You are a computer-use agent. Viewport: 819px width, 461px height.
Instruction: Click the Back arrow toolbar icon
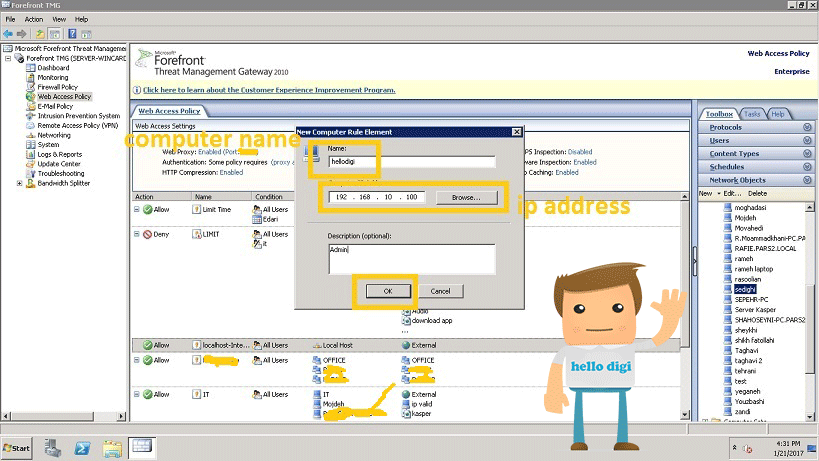pyautogui.click(x=8, y=34)
